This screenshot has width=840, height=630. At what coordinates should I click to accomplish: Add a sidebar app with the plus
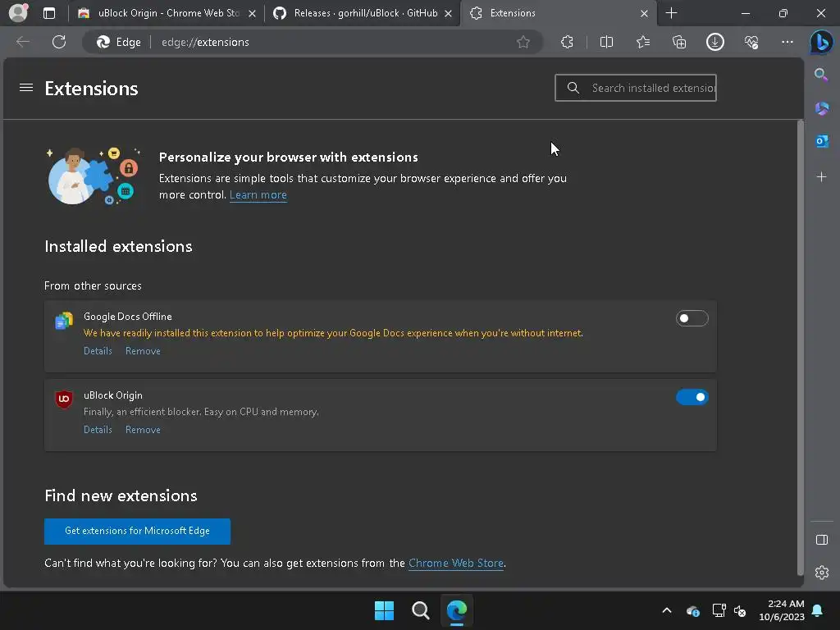coord(821,177)
